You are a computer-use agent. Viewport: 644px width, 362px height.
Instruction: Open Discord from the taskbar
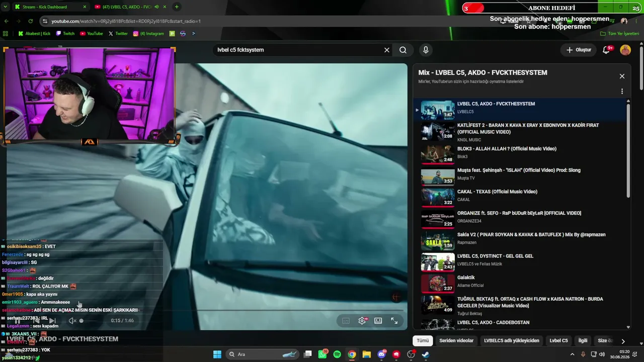381,354
